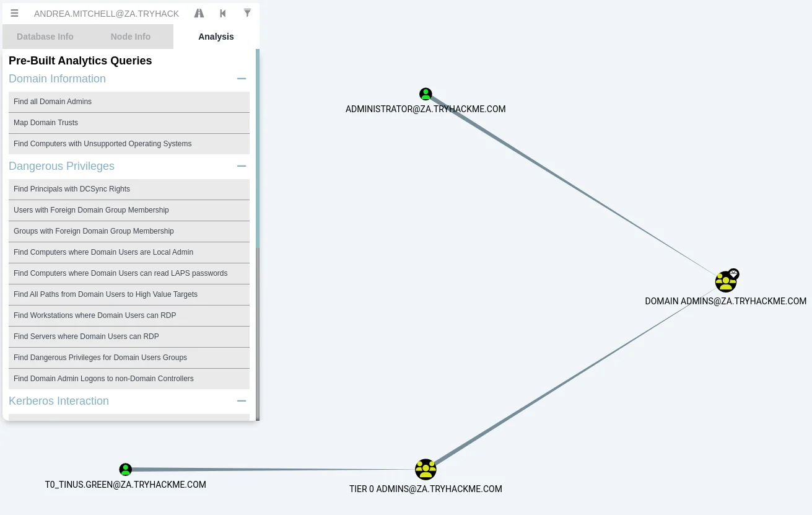Run Find Principals with DCSync Rights
The image size is (812, 515).
tap(129, 189)
